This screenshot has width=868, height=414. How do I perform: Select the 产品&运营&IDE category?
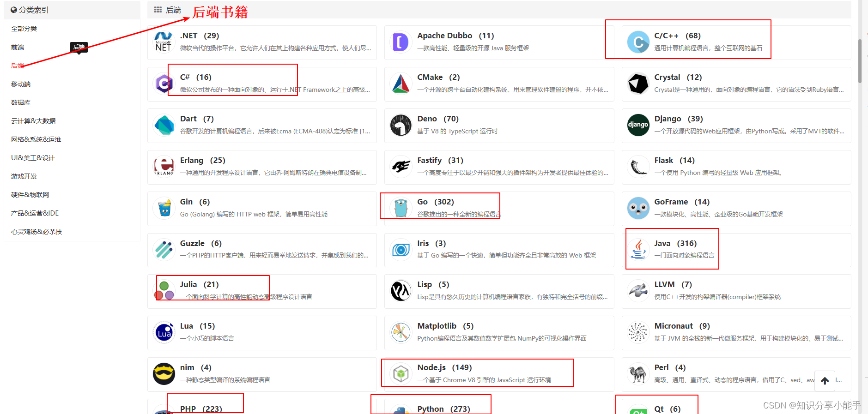pyautogui.click(x=35, y=213)
